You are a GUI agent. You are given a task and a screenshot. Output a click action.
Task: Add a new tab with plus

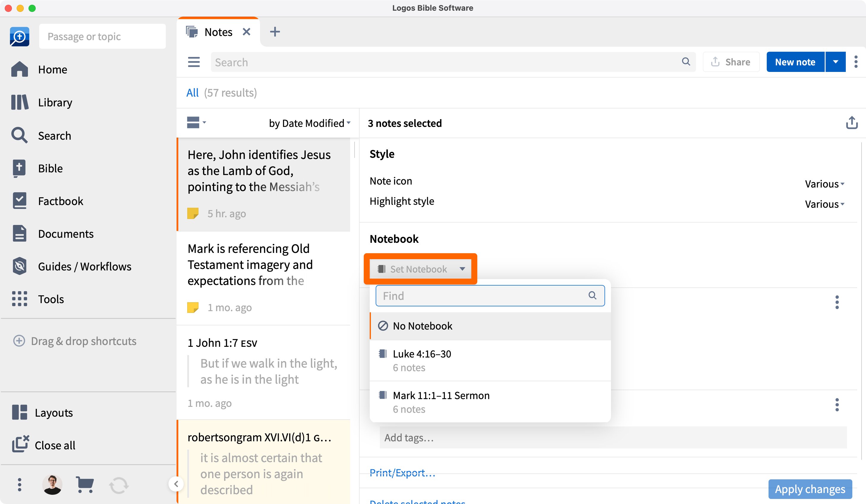click(275, 32)
